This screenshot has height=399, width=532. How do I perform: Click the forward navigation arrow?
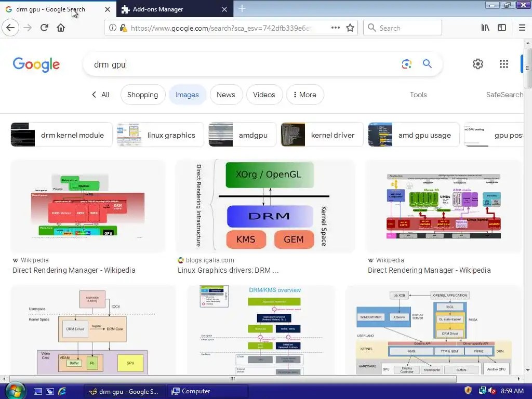click(28, 28)
